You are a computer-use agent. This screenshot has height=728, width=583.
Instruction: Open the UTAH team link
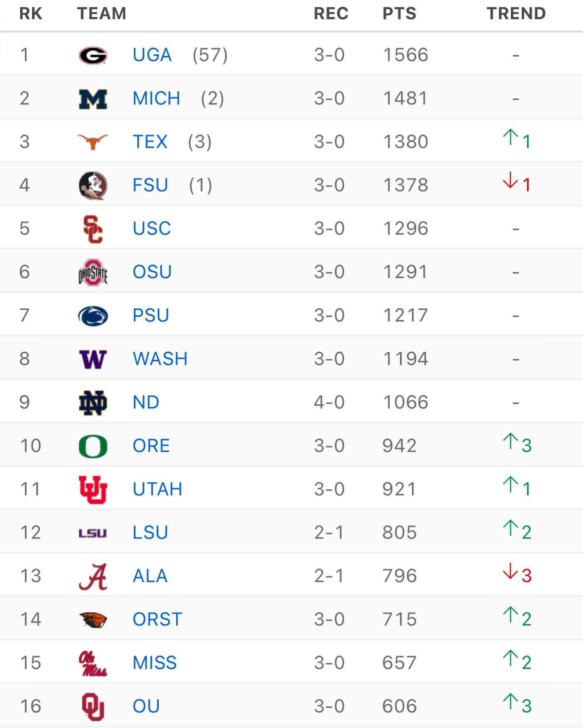(x=158, y=489)
